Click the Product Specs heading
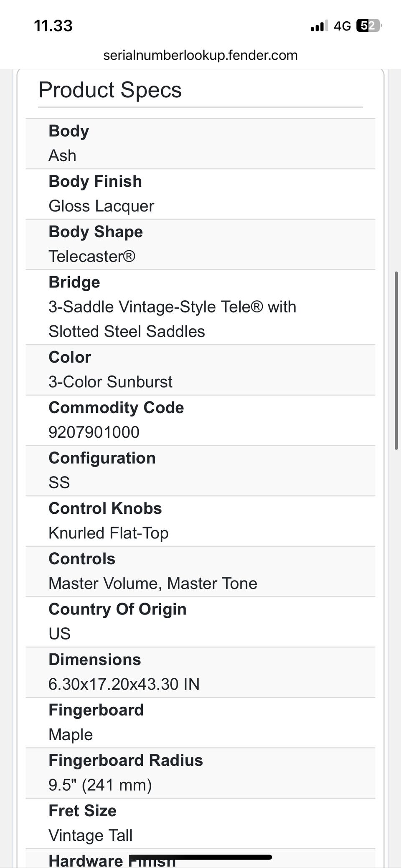The height and width of the screenshot is (868, 401). (110, 90)
